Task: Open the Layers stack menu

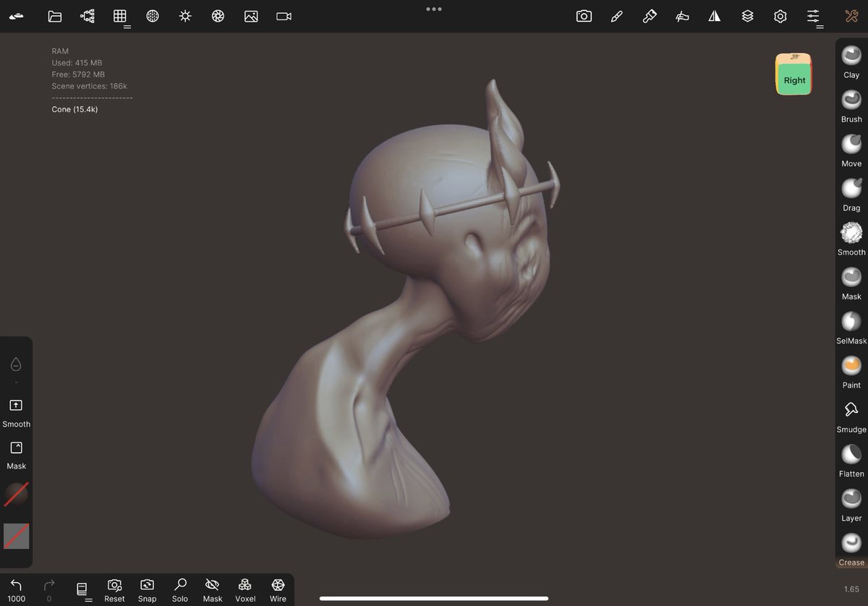Action: coord(747,16)
